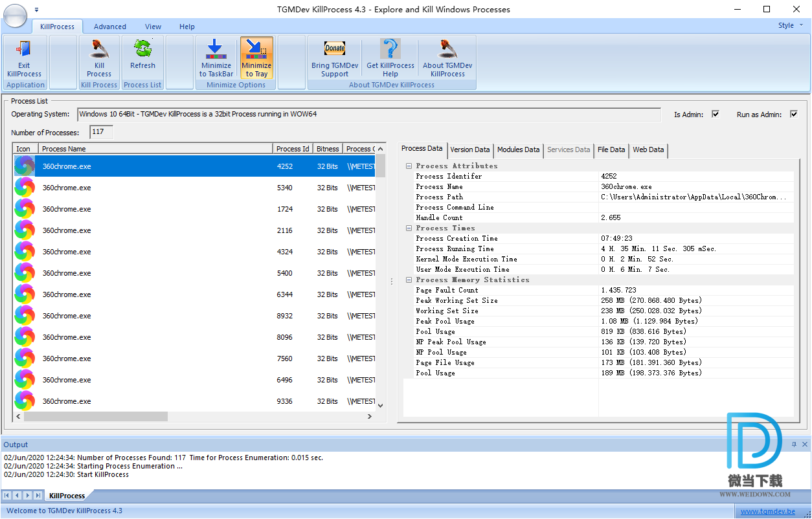Screen dimensions: 812x519
Task: Open Get KillProcess Help question-mark icon
Action: click(x=390, y=49)
